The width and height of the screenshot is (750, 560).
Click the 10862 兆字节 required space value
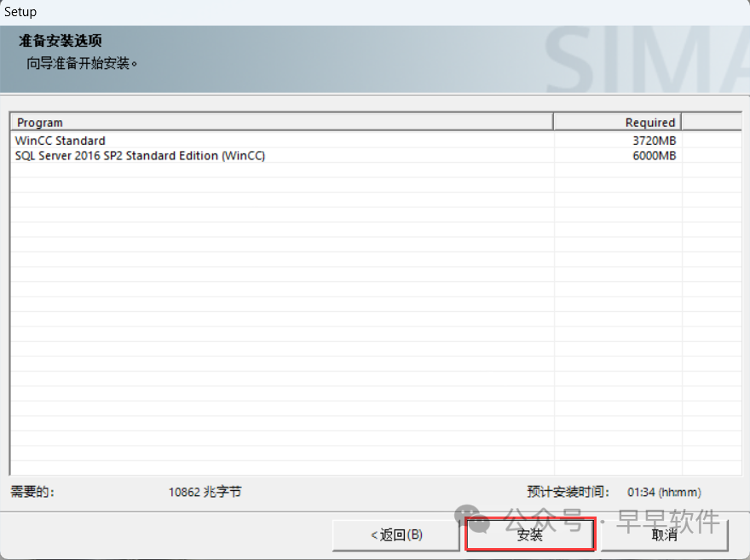205,492
